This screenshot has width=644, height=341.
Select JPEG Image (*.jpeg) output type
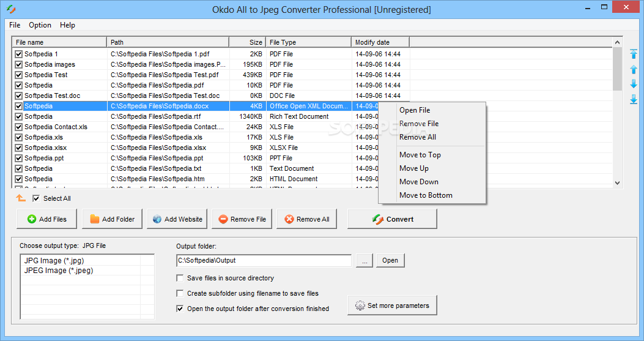59,270
